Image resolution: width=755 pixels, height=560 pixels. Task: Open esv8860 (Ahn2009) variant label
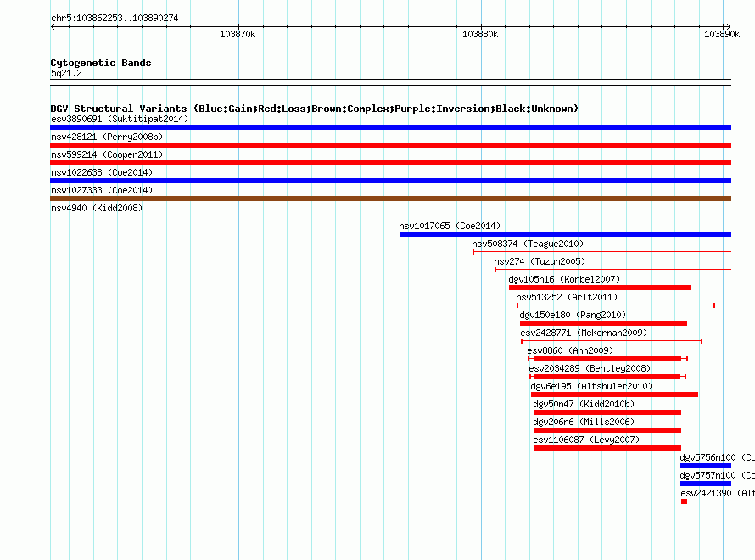tap(571, 350)
